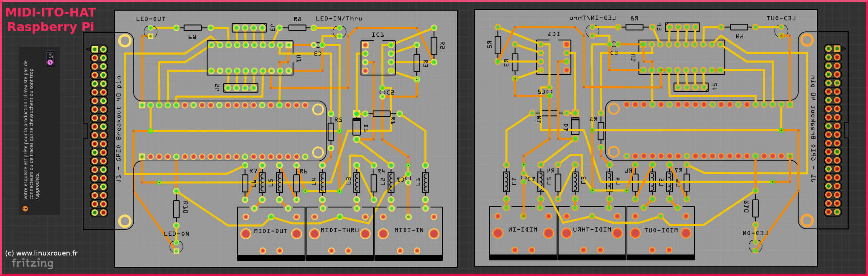Click the orange info icon in the message box
868x276 pixels.
coord(25,208)
